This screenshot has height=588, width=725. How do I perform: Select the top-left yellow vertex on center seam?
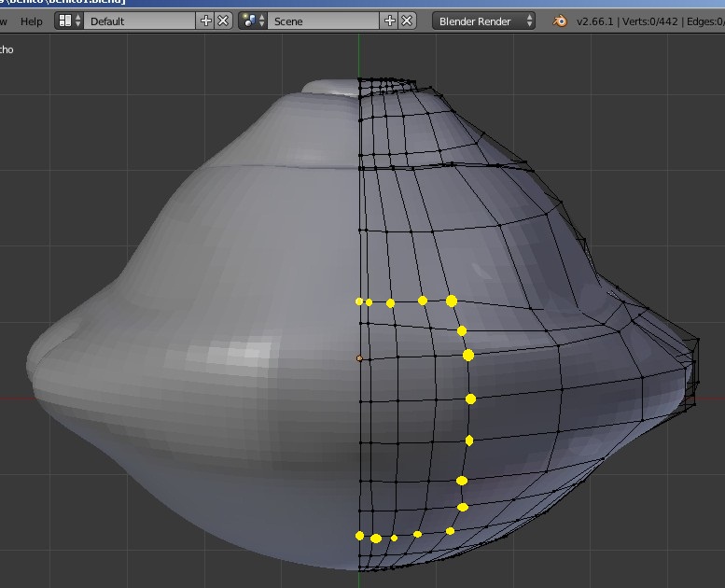[x=359, y=301]
